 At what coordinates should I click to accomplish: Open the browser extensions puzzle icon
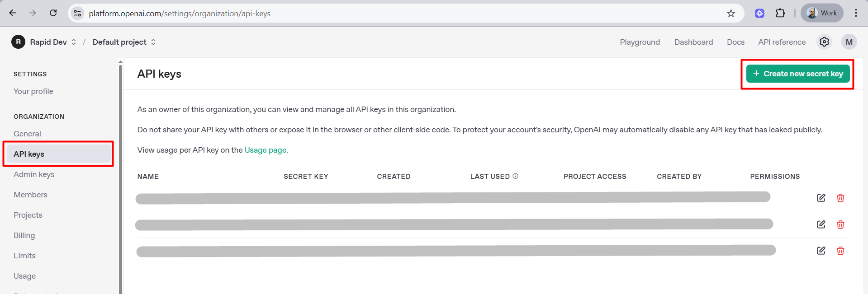click(780, 13)
